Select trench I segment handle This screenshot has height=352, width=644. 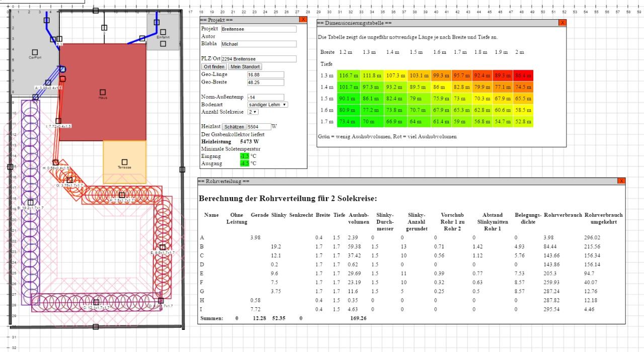(x=58, y=121)
